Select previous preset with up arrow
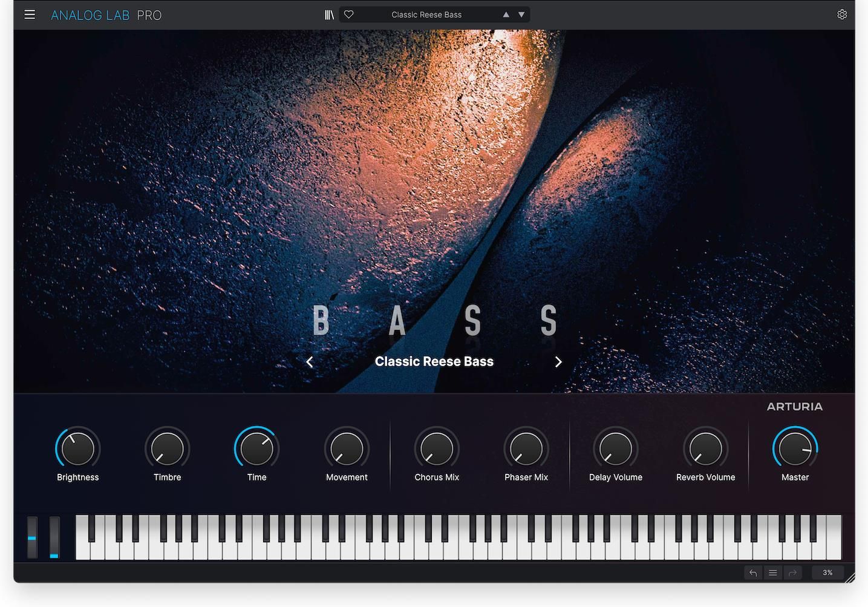Screen dimensions: 868x607 (x=506, y=15)
